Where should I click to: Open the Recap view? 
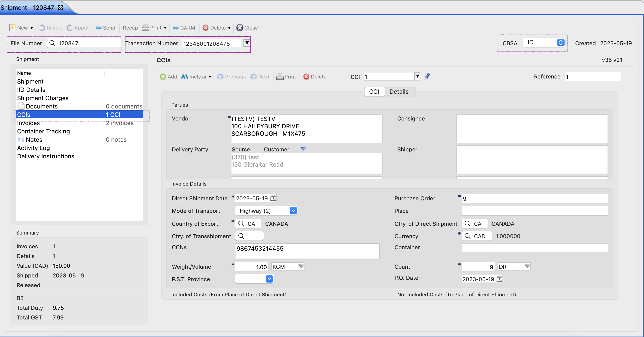pos(130,28)
